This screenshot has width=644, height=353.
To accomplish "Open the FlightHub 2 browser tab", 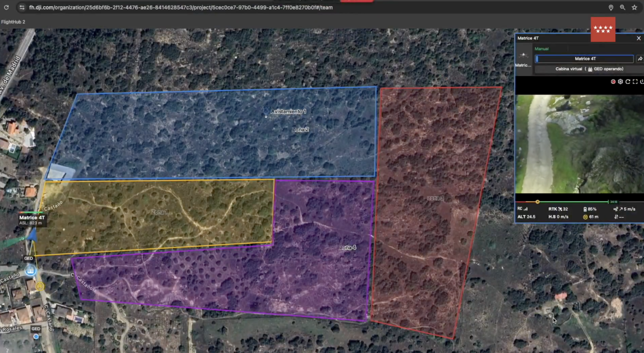I will (13, 22).
